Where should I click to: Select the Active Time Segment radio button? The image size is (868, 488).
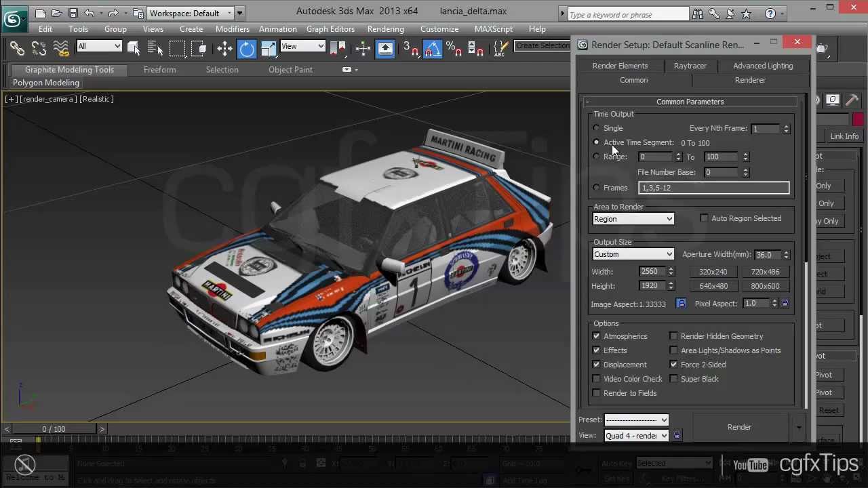pyautogui.click(x=596, y=142)
